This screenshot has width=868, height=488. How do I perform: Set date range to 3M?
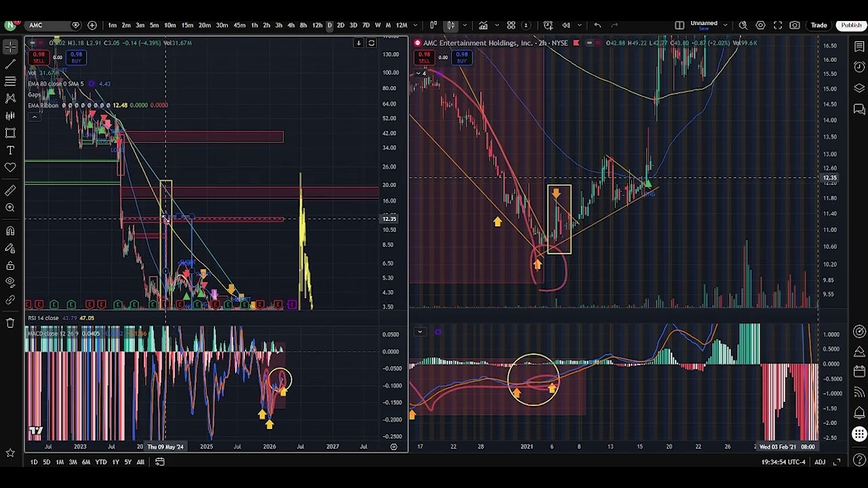pyautogui.click(x=73, y=462)
